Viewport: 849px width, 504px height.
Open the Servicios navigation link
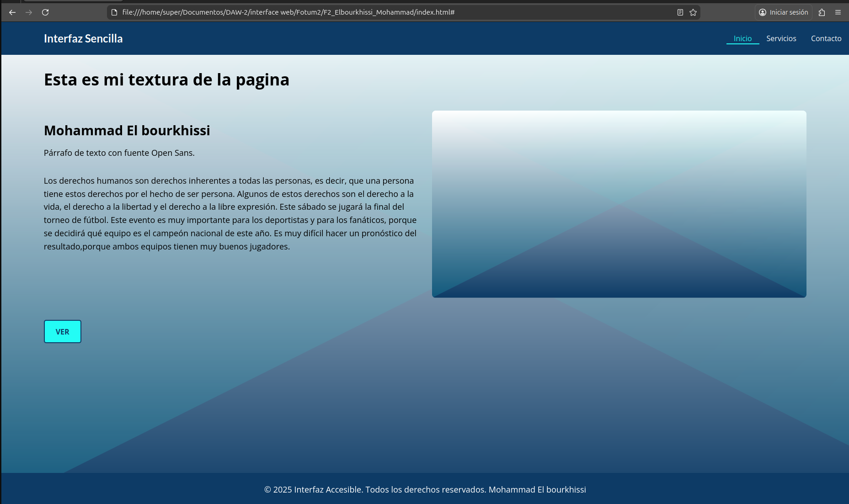[781, 38]
